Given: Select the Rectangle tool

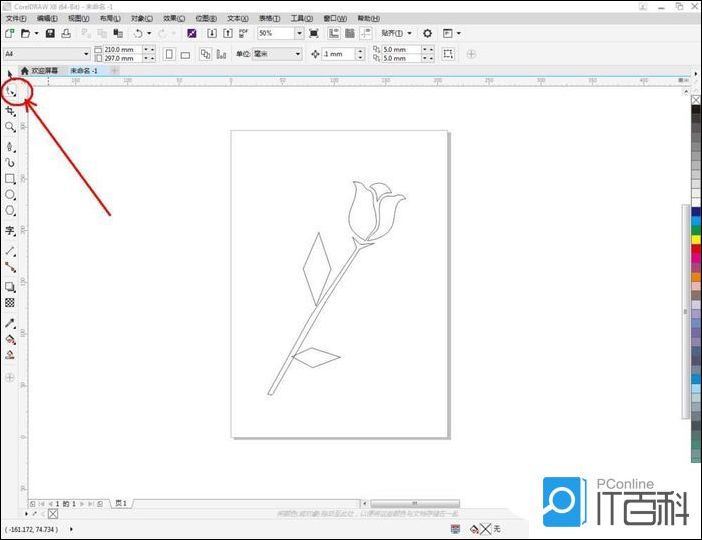Looking at the screenshot, I should pos(11,179).
